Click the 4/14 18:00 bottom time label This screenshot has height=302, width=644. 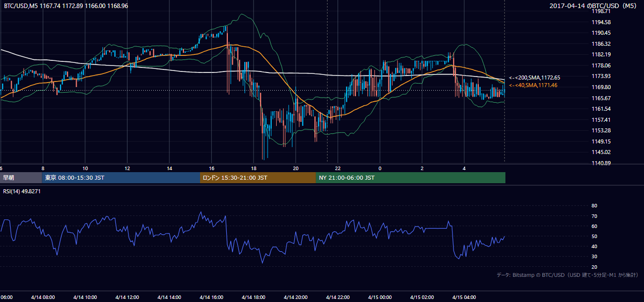coord(253,297)
